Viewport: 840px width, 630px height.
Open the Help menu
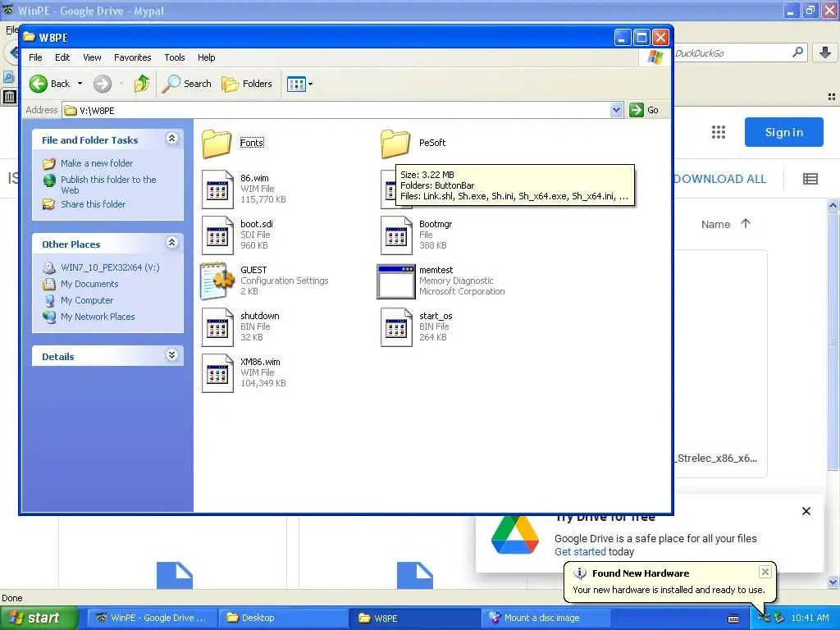coord(206,57)
